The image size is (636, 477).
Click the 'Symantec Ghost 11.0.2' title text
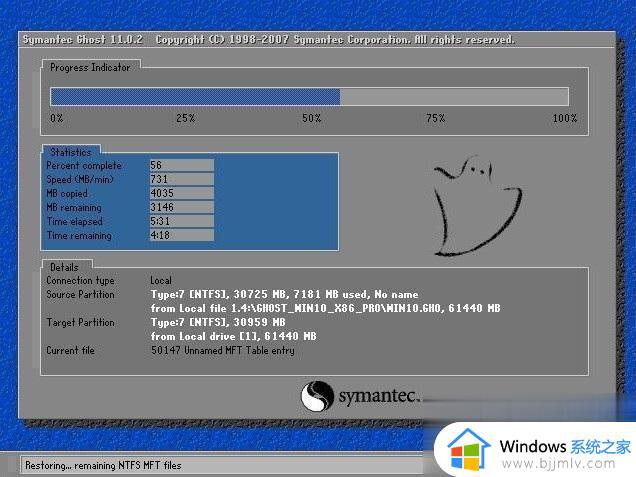[x=82, y=40]
